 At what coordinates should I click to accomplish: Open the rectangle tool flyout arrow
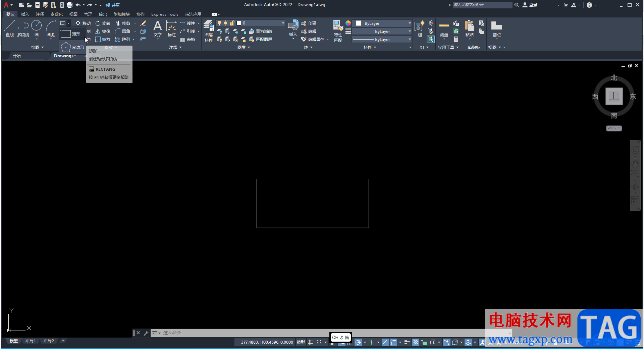click(68, 23)
